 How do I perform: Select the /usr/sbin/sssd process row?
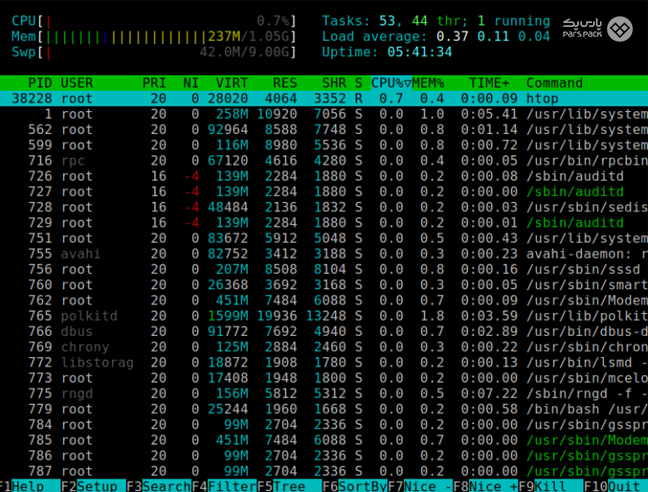[324, 269]
